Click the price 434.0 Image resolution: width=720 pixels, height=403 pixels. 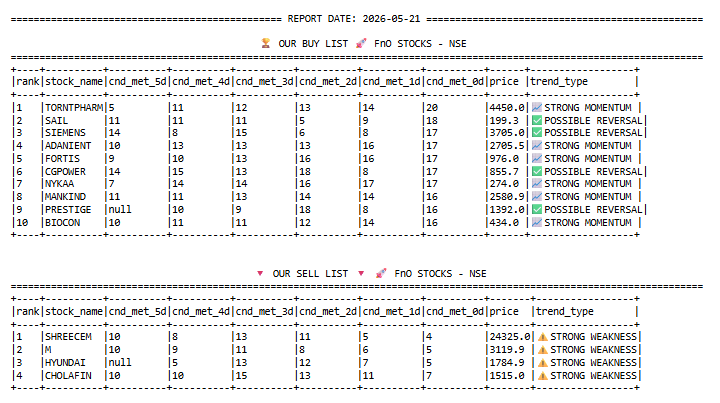[504, 222]
